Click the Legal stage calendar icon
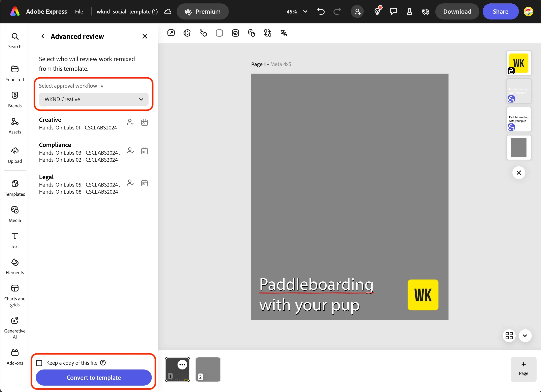541x392 pixels. [x=144, y=183]
